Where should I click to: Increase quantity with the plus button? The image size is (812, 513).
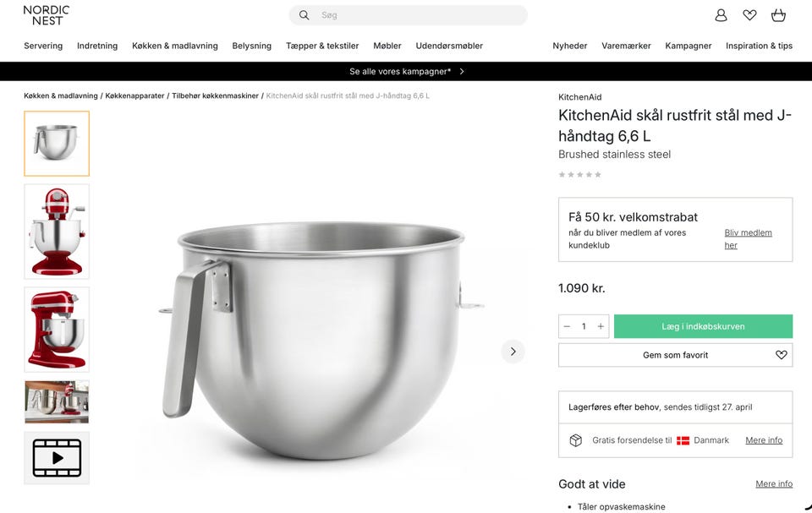pyautogui.click(x=601, y=326)
